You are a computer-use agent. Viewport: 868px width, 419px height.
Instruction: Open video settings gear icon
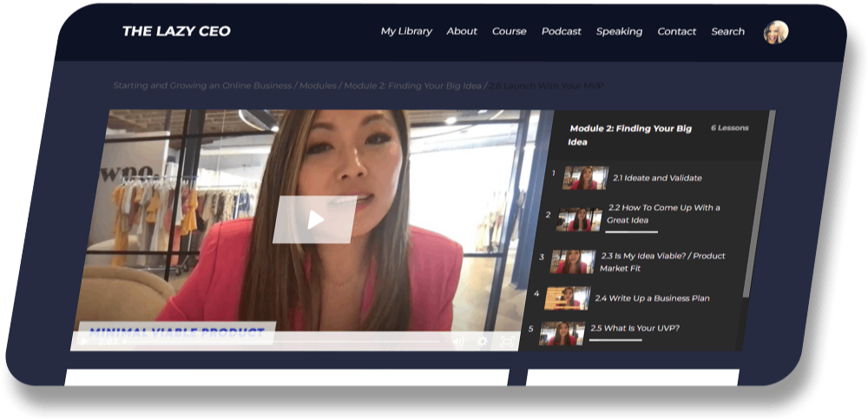click(482, 342)
